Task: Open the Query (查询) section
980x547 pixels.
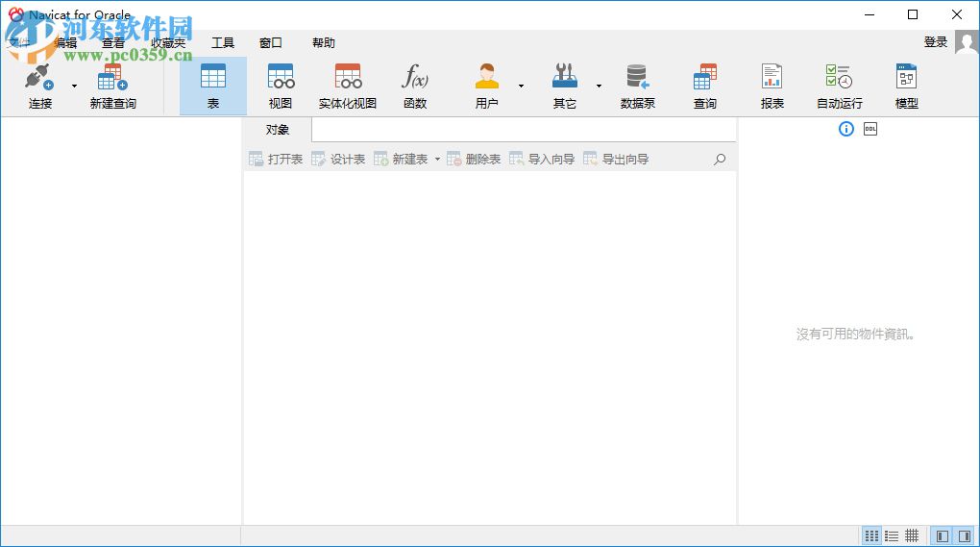Action: click(705, 87)
